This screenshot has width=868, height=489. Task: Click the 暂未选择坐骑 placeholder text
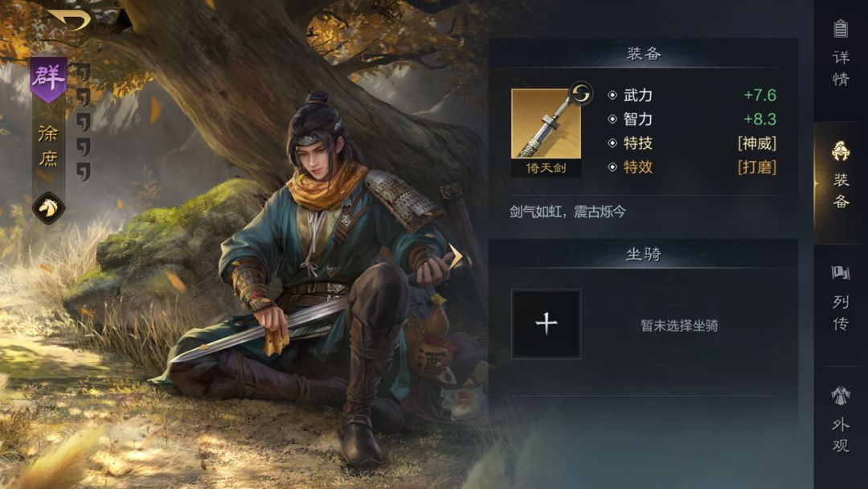pyautogui.click(x=679, y=326)
